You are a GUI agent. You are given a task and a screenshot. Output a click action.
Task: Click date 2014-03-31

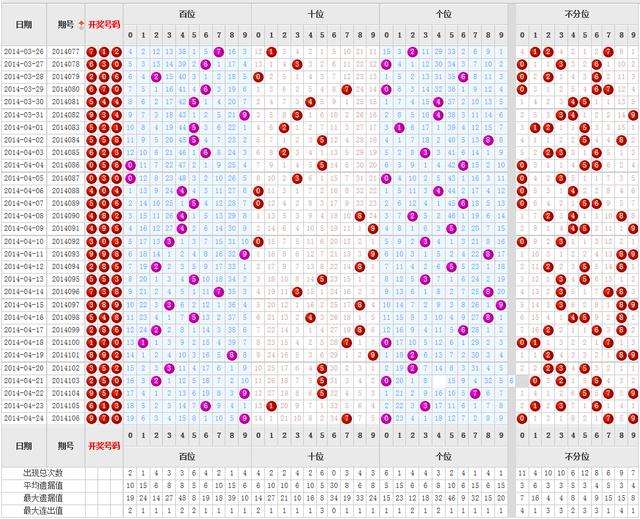click(x=24, y=115)
